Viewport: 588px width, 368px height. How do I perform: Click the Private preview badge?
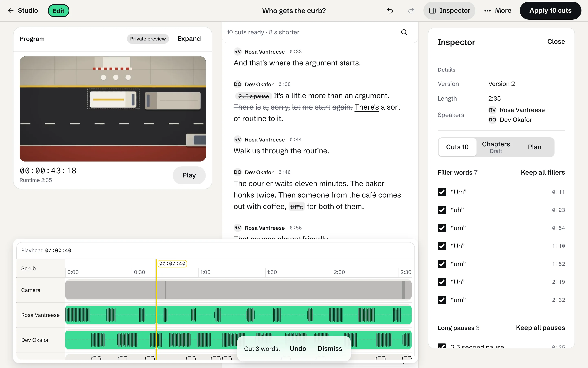[148, 39]
